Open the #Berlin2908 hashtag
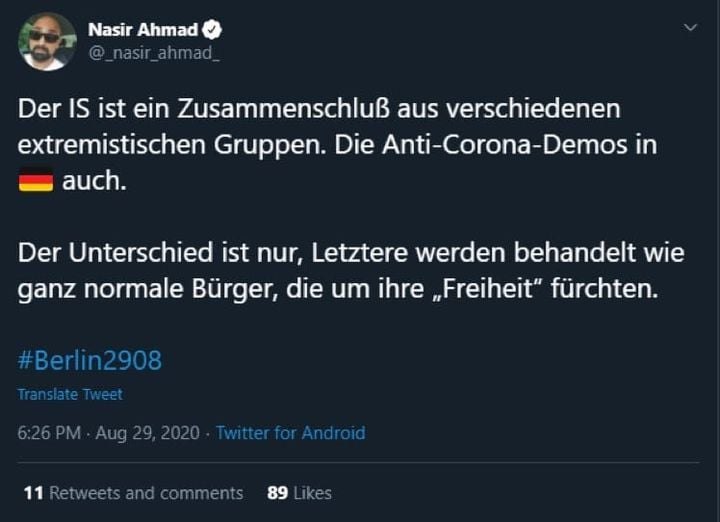The width and height of the screenshot is (720, 522). 90,360
